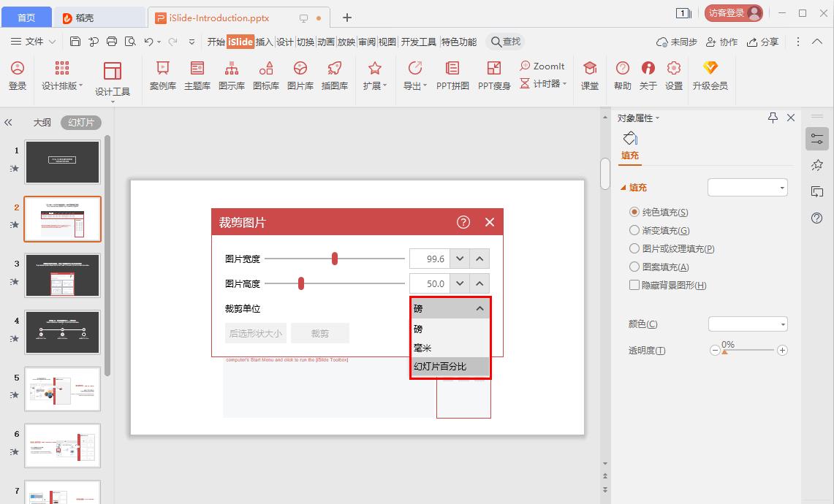The height and width of the screenshot is (504, 834).
Task: Select slide 3 thumbnail in panel
Action: coord(62,275)
